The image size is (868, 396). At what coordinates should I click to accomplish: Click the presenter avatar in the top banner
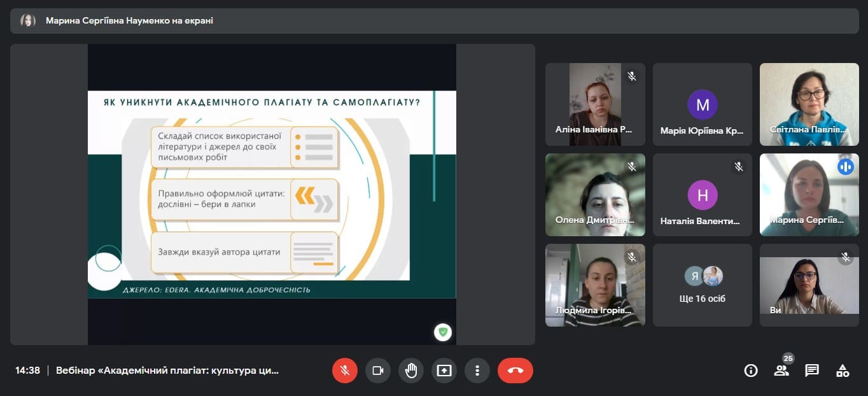click(x=28, y=20)
